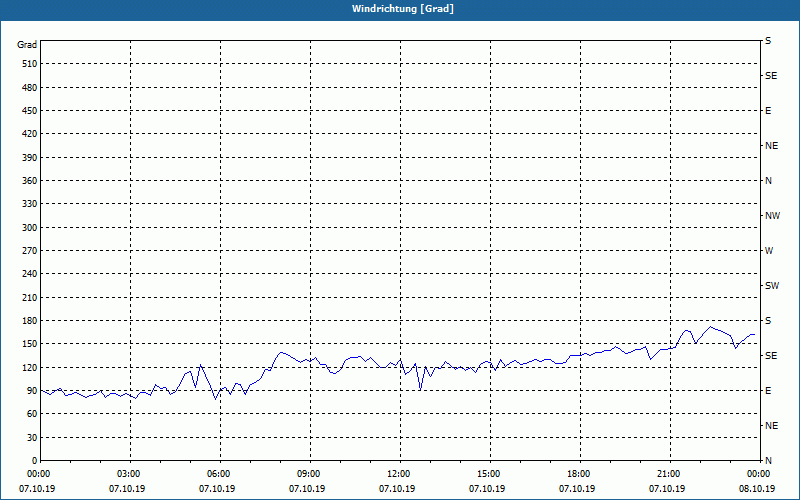Select the 210 y-axis value

coord(30,297)
